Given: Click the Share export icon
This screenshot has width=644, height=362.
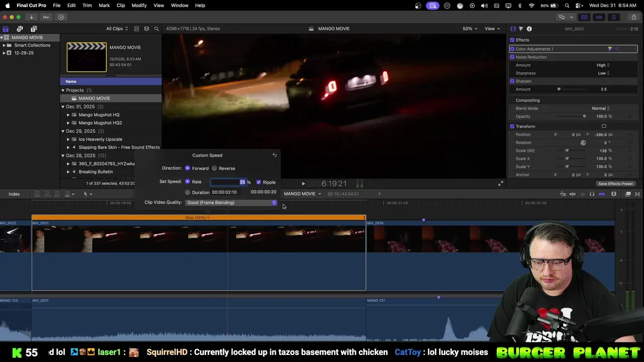Looking at the screenshot, I should coord(633,17).
